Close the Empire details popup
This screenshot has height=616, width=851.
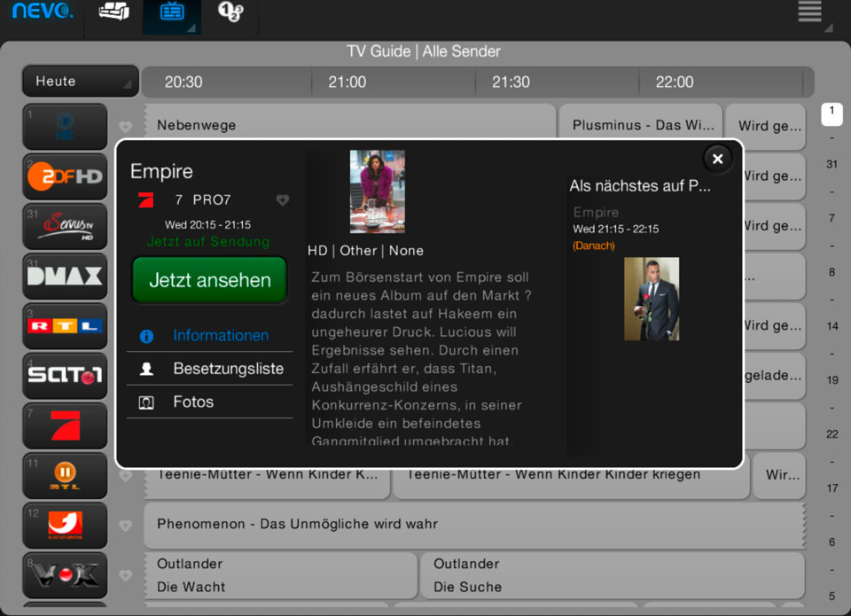[x=717, y=159]
